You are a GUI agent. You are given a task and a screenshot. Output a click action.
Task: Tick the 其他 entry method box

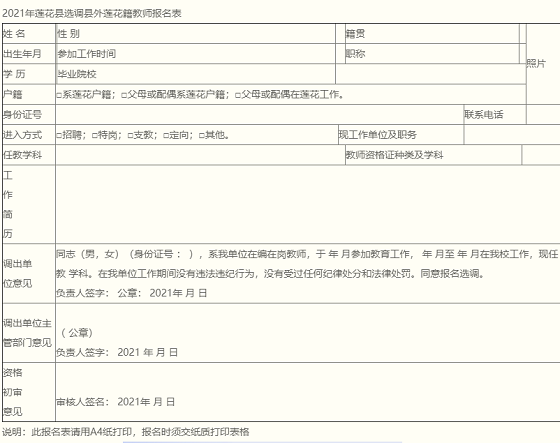202,136
